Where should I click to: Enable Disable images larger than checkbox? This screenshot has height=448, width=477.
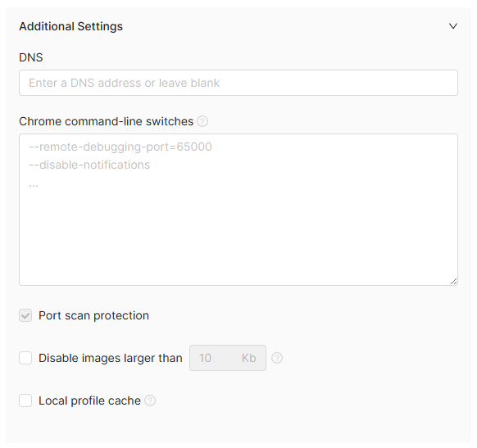tap(25, 358)
